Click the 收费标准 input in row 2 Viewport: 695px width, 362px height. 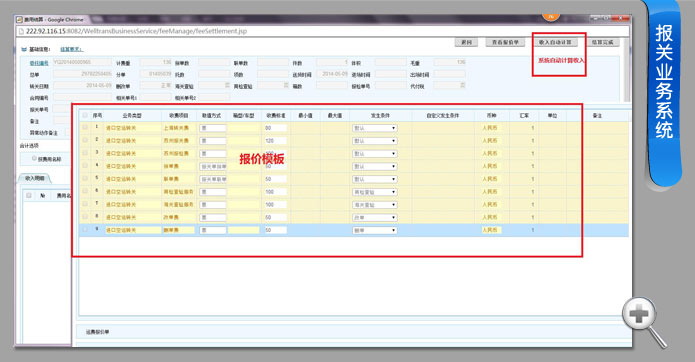275,141
